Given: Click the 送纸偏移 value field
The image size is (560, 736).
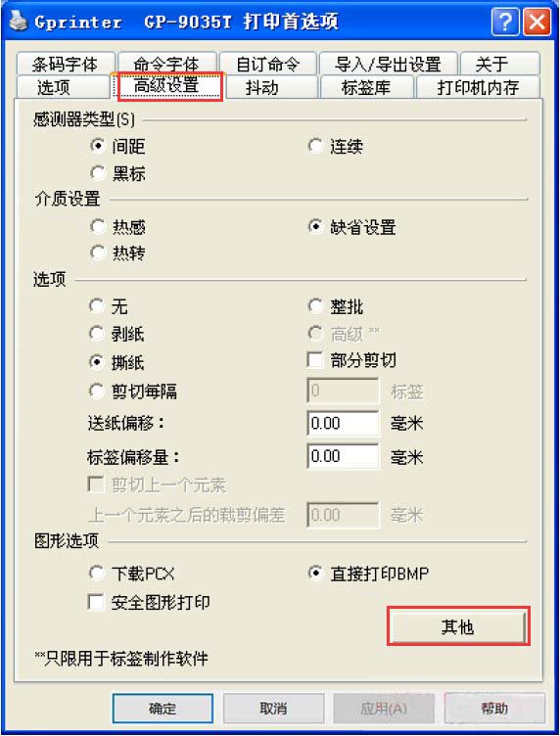Looking at the screenshot, I should (x=343, y=424).
